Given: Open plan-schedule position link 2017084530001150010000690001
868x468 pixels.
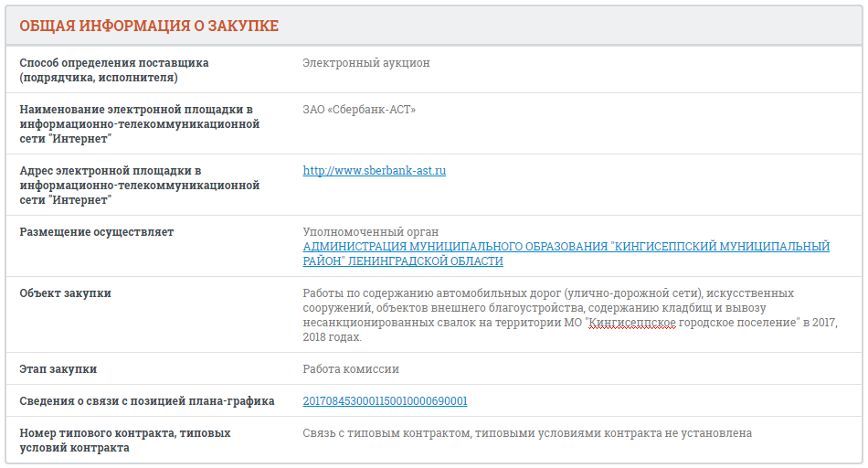Looking at the screenshot, I should pos(385,401).
